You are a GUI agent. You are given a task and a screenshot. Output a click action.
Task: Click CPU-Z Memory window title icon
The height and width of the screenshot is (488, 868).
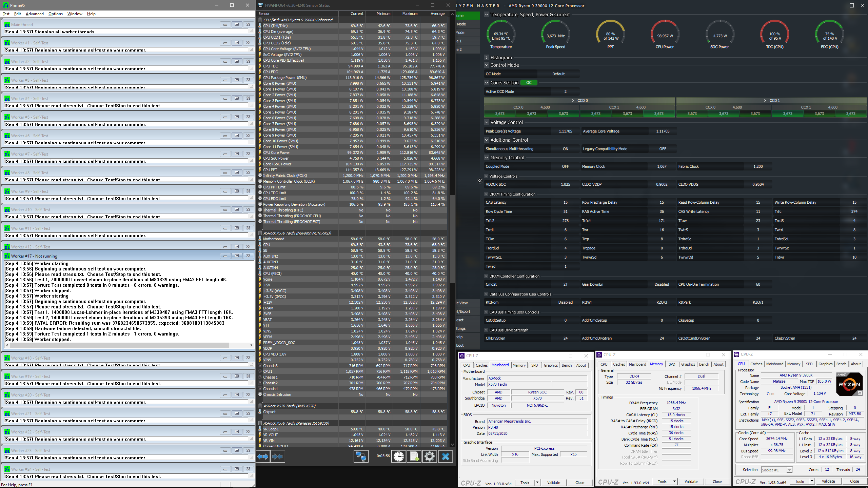point(599,355)
